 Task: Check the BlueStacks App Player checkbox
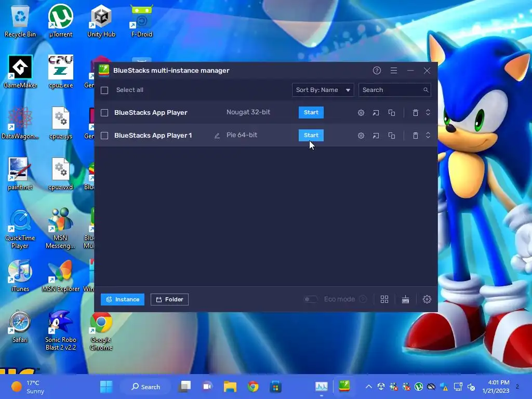click(104, 113)
